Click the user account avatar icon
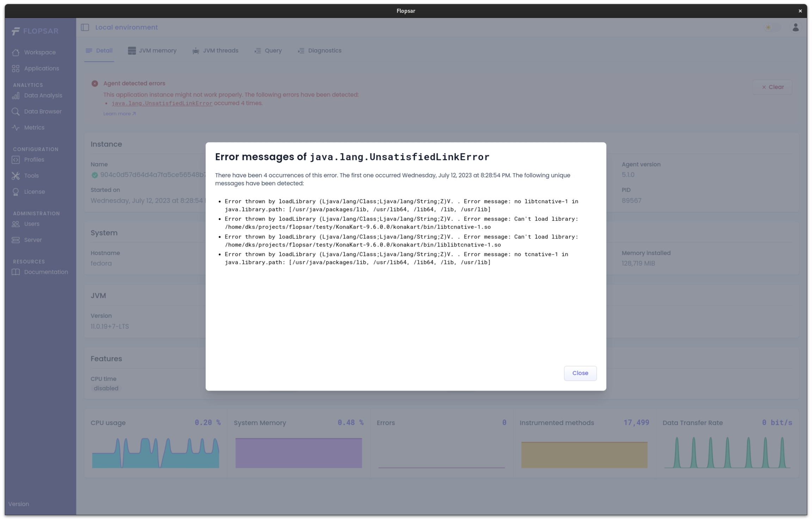This screenshot has width=812, height=521. (x=795, y=28)
